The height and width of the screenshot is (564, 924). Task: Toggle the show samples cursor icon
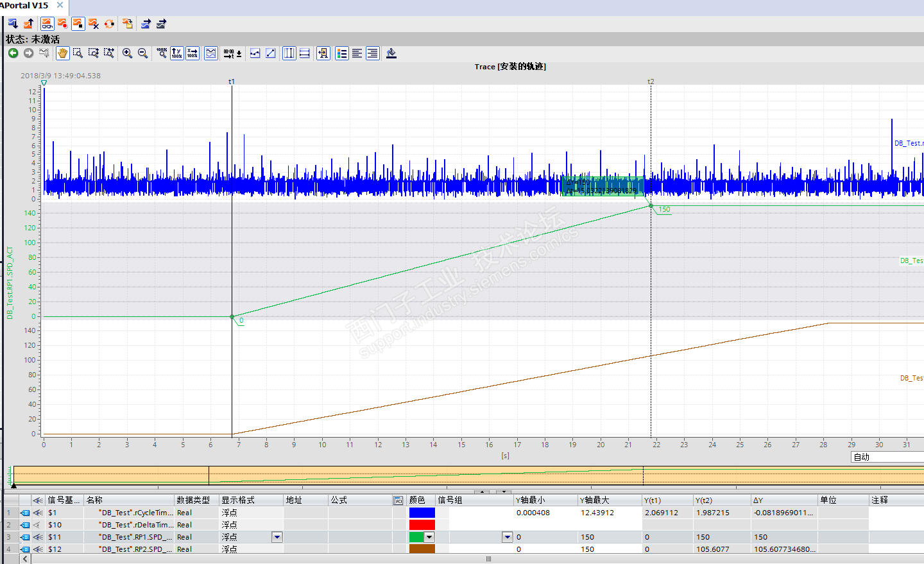[323, 53]
